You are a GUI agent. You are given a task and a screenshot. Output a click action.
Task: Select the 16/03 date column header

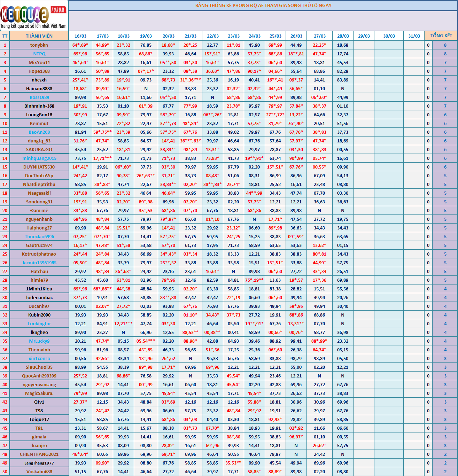[x=80, y=36]
